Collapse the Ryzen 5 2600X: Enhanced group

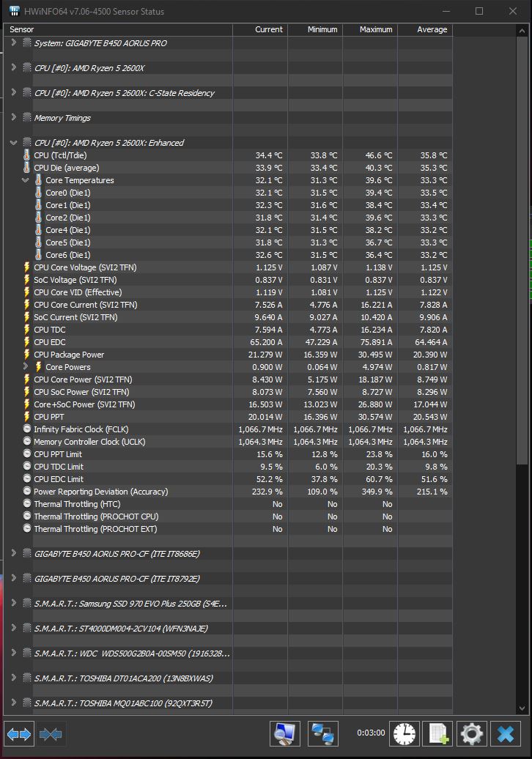[13, 143]
